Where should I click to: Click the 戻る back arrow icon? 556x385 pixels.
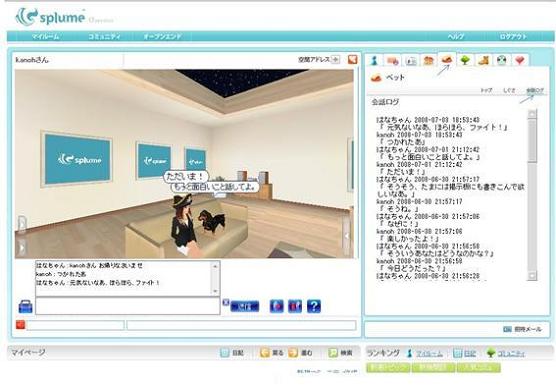[265, 353]
